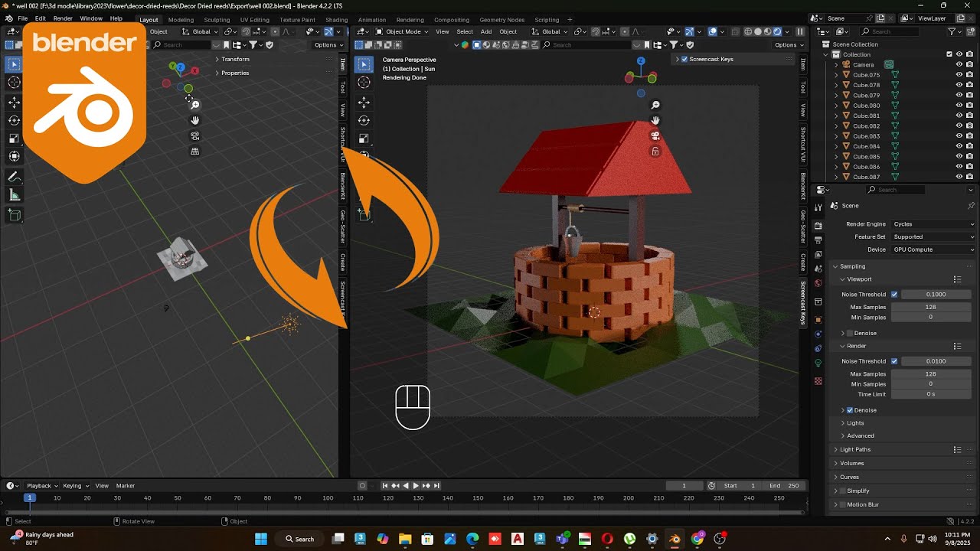Screen dimensions: 980x551
Task: Expand Cube.080 in the outliner
Action: click(x=836, y=106)
